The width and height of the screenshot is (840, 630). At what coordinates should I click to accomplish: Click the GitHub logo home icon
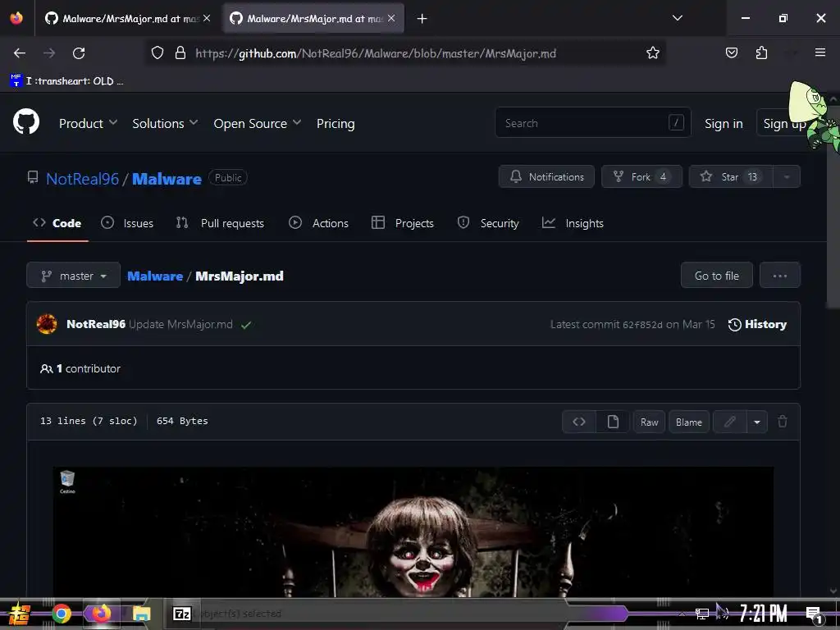pos(26,121)
